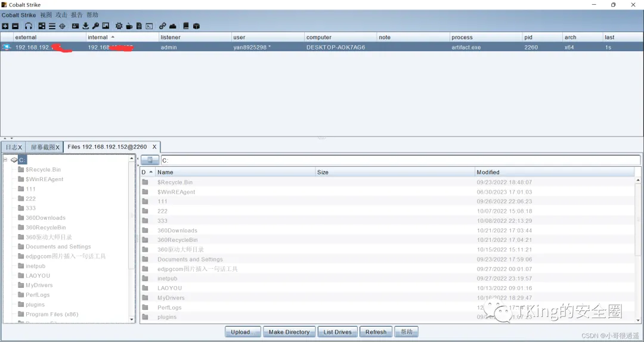Select LAOYOU in the folder tree
Image resolution: width=644 pixels, height=342 pixels.
tap(38, 275)
